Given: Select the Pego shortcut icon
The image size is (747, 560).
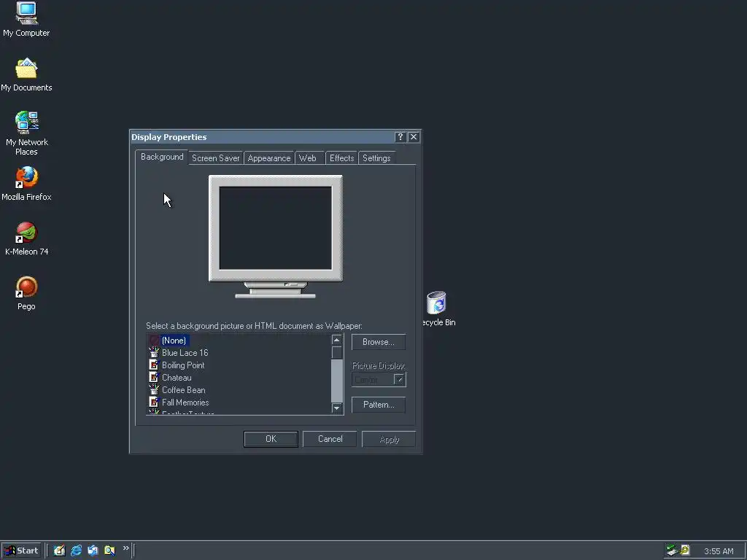Looking at the screenshot, I should point(27,293).
